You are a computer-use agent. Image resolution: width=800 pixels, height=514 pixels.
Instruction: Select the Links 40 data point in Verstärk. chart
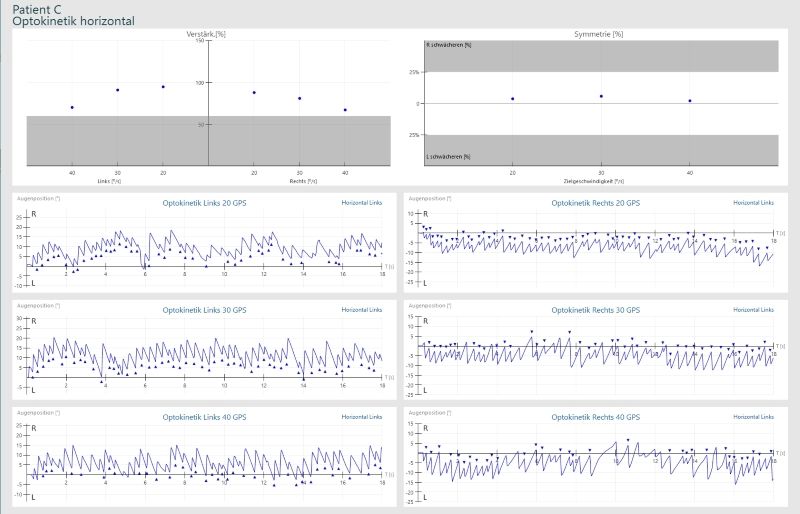click(x=72, y=107)
